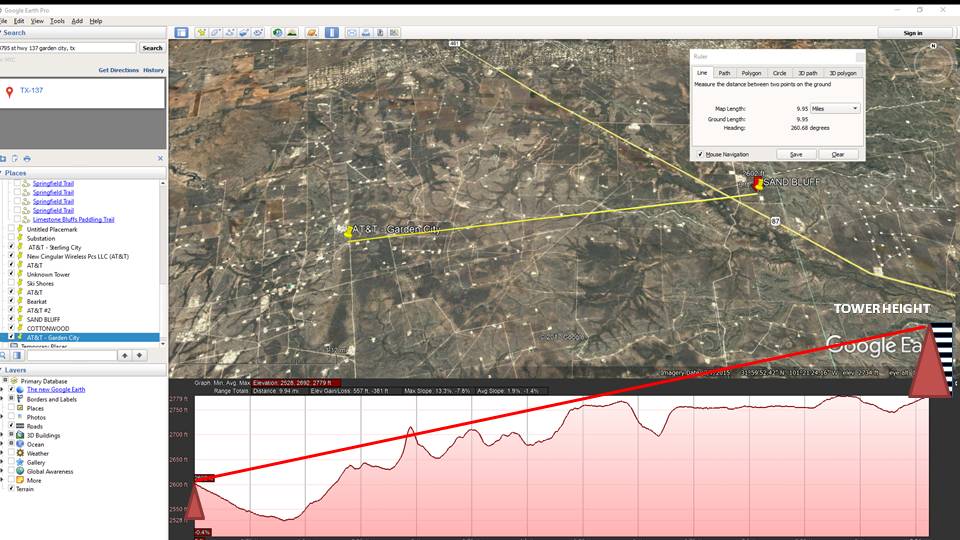Collapse the Layers panel header
960x540 pixels.
(x=83, y=370)
